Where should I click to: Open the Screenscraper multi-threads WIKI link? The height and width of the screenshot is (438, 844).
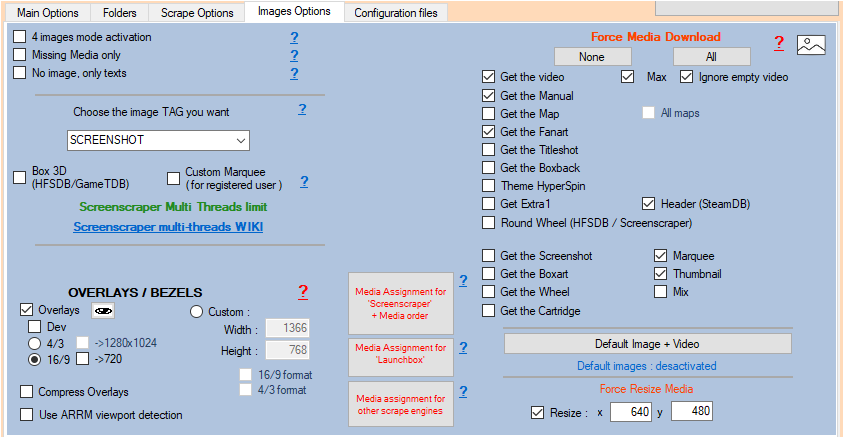(167, 227)
